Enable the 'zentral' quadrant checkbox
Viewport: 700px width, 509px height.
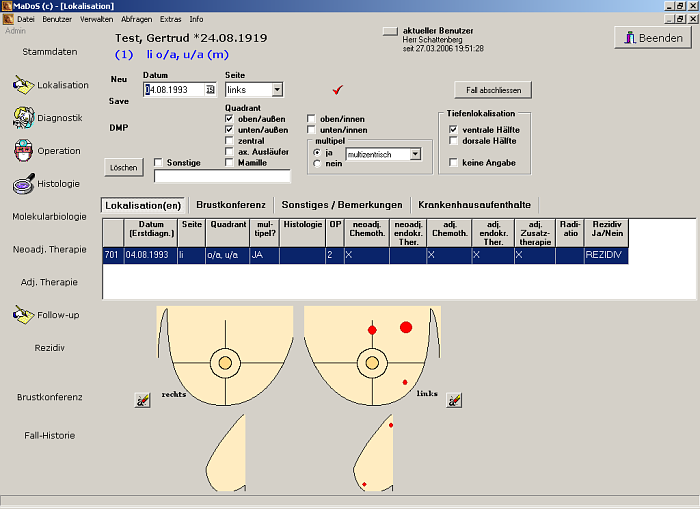230,141
